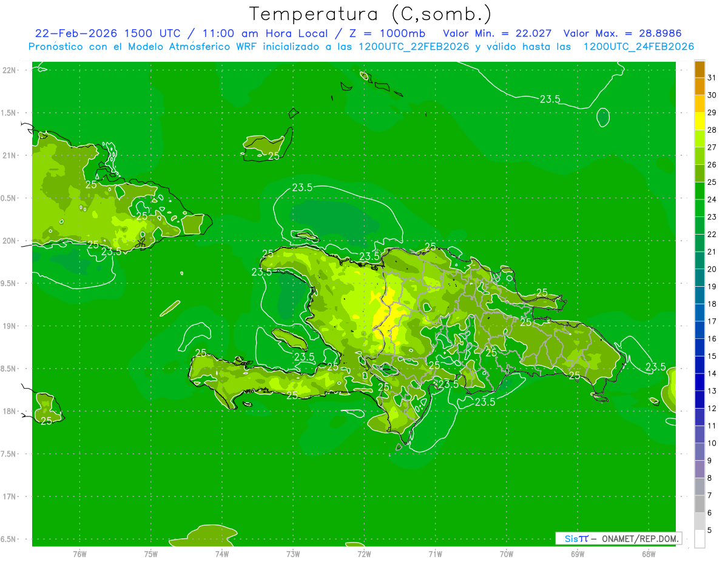This screenshot has height=562, width=728.
Task: Click the colorbar label '28'
Action: tap(712, 130)
